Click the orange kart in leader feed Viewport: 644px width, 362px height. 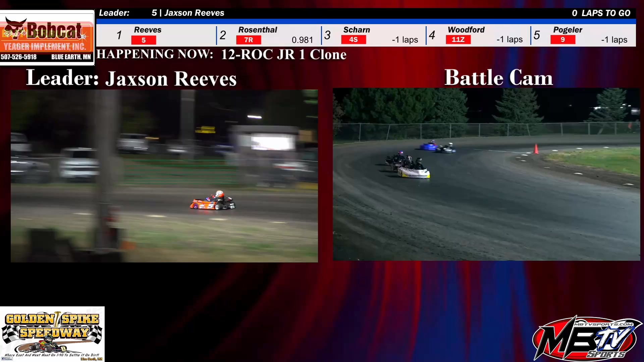click(213, 200)
